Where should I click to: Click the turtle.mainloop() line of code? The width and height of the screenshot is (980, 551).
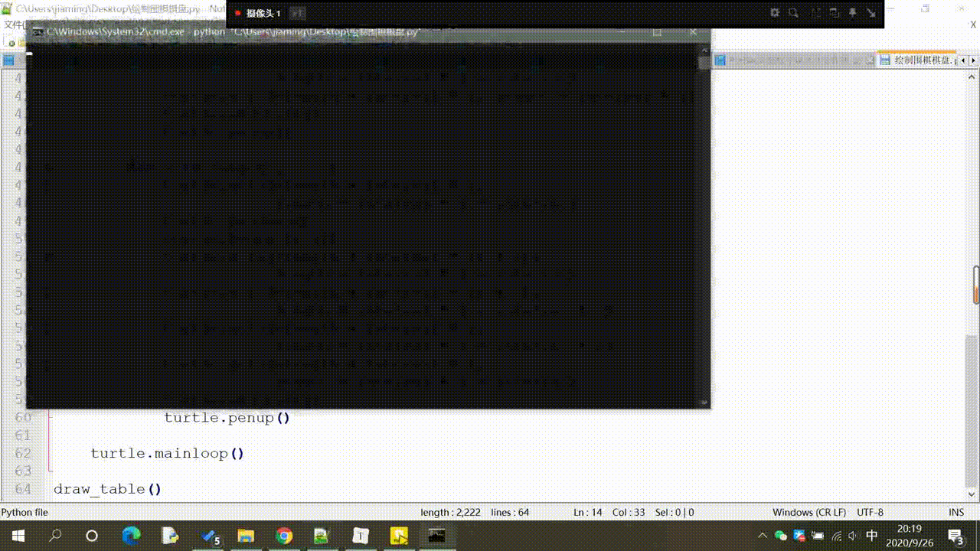(167, 453)
